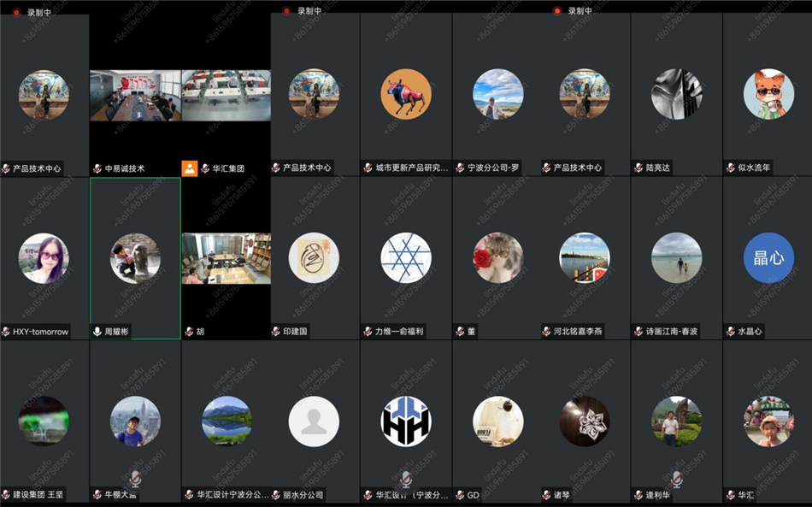Click the red bull avatar of 城市更新产品研究
This screenshot has width=812, height=507.
(x=407, y=94)
